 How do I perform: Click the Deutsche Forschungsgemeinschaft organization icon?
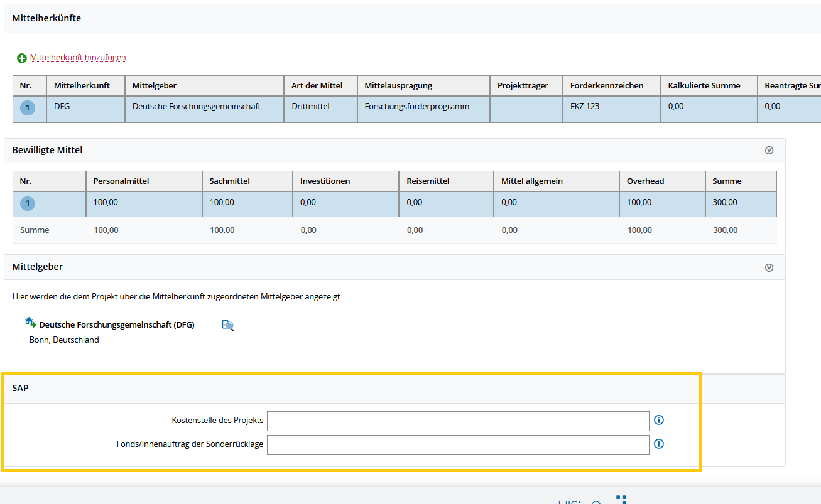[x=30, y=323]
